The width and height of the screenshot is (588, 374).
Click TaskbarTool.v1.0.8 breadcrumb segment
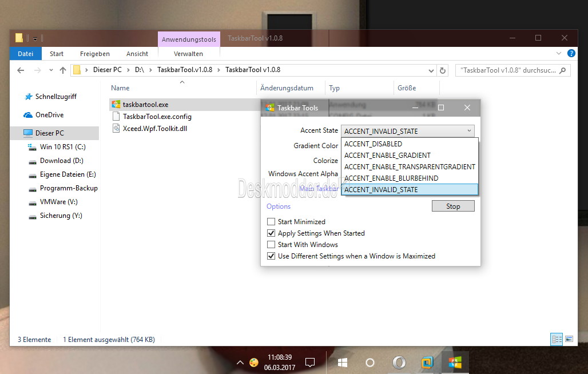point(185,70)
